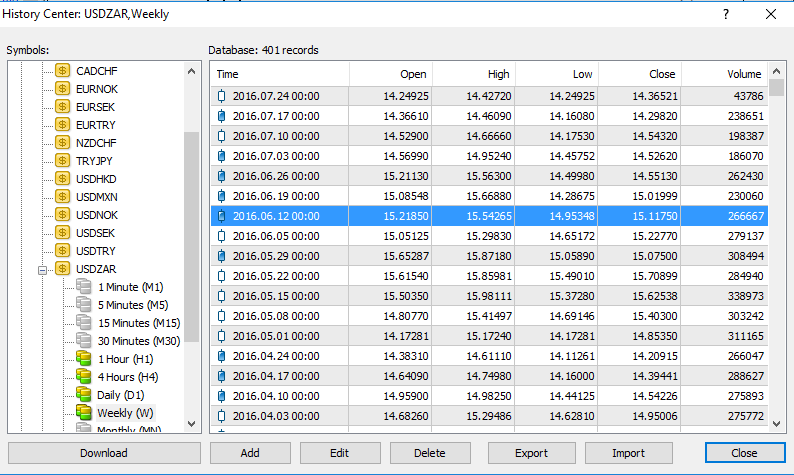Collapse the USDZAR tree node
This screenshot has width=794, height=475.
tap(43, 270)
